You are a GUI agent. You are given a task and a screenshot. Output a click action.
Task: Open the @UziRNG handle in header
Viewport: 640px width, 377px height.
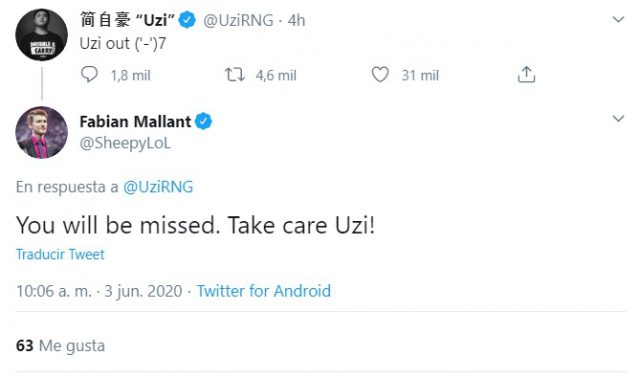[238, 20]
